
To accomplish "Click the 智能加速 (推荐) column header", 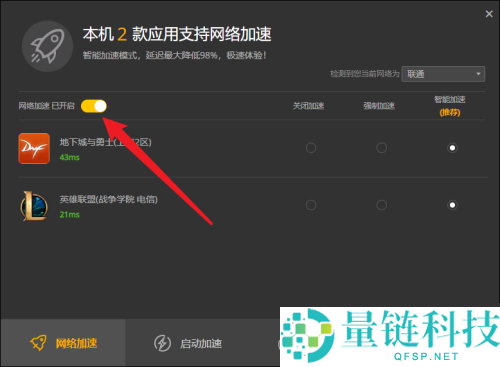I will [450, 106].
